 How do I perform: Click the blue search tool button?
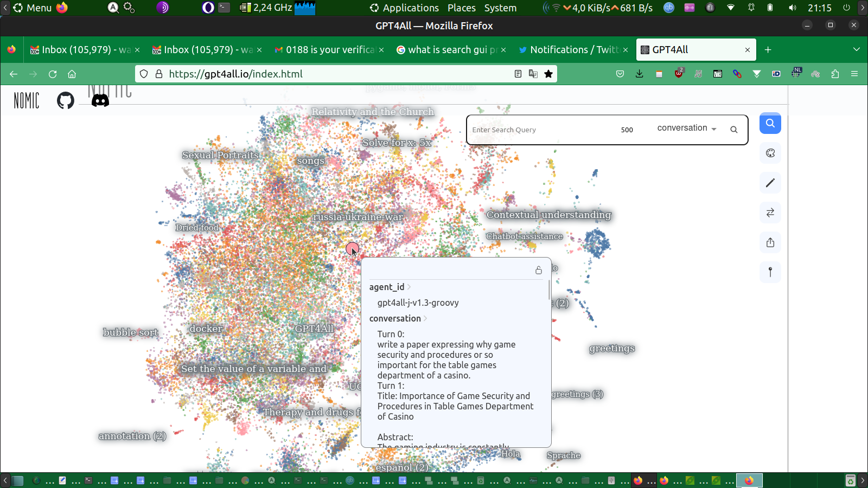coord(770,123)
